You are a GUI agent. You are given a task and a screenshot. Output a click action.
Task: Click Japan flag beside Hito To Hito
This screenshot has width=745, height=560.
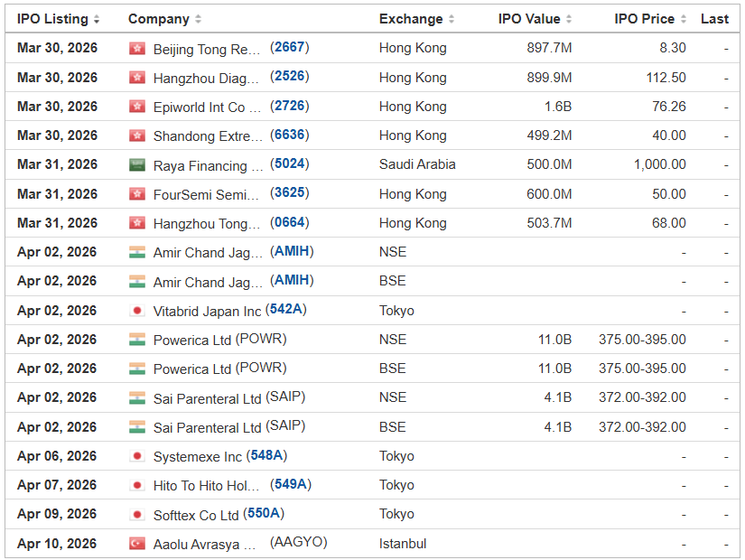pos(137,485)
